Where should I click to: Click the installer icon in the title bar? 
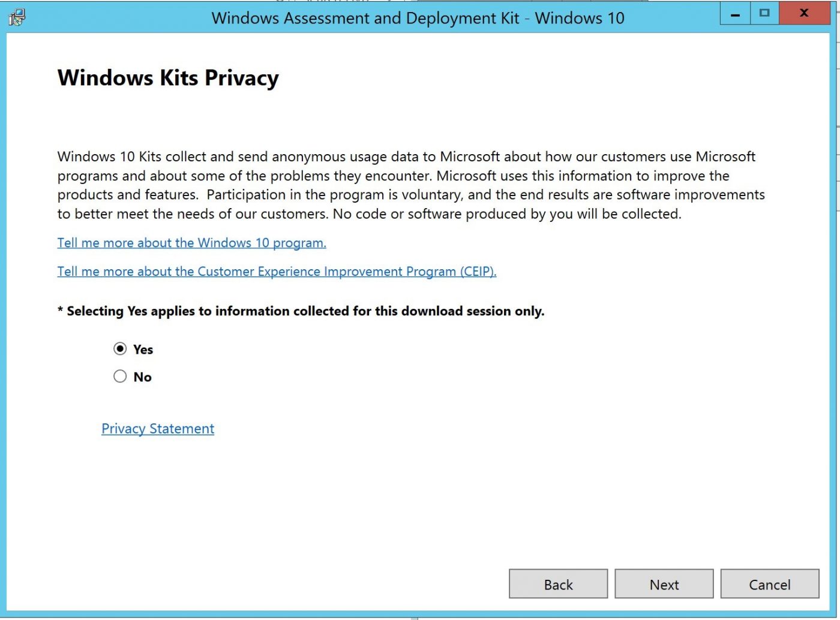[17, 18]
